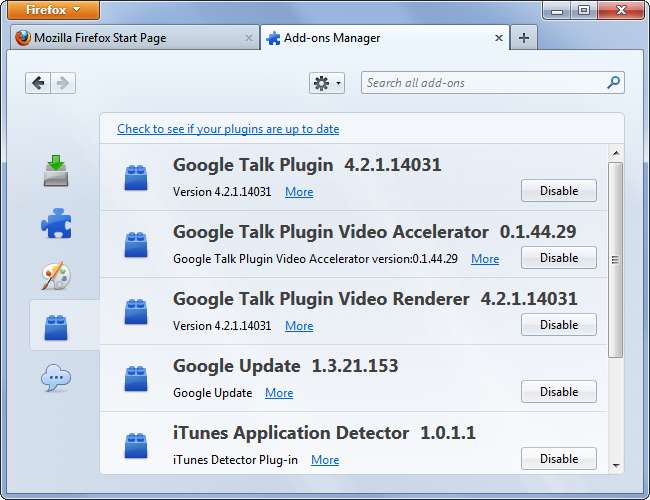This screenshot has width=650, height=500.
Task: Disable Google Talk Plugin Video Renderer
Action: pyautogui.click(x=558, y=325)
